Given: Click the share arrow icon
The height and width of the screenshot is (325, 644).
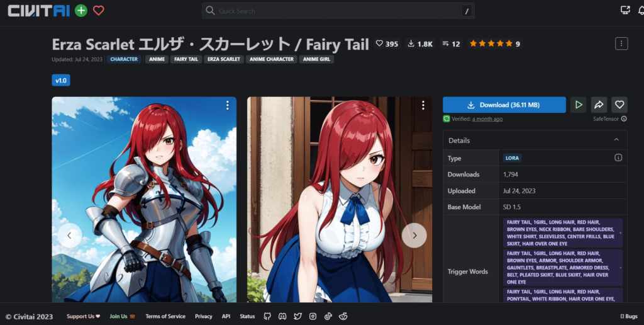Looking at the screenshot, I should [599, 105].
